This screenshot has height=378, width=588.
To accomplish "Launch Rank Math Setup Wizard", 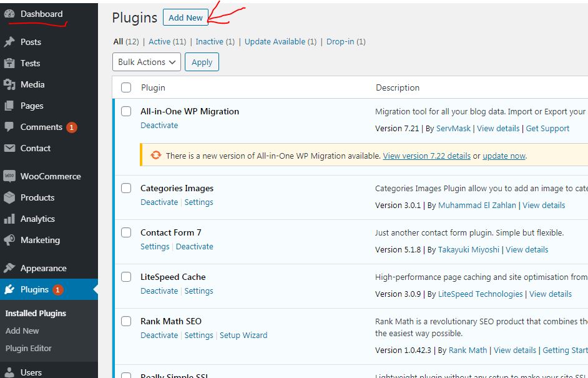I will 243,336.
